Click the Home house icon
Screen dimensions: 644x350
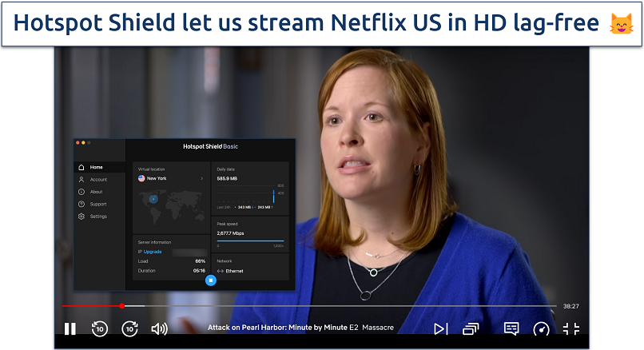[81, 167]
